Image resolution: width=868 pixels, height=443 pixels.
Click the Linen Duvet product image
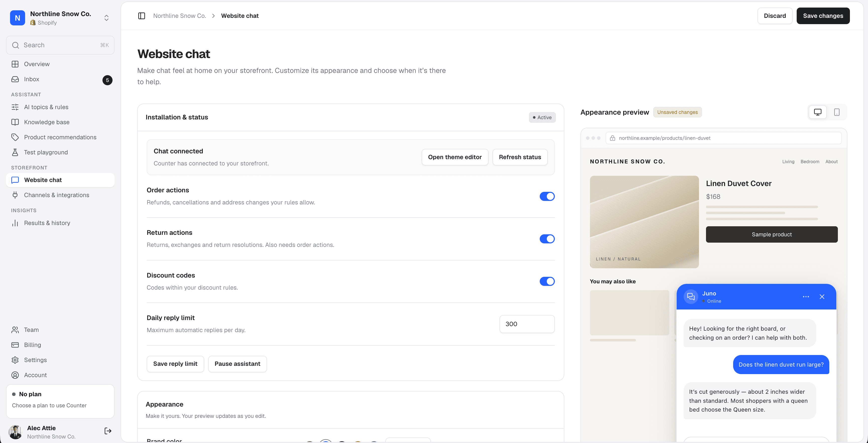644,222
